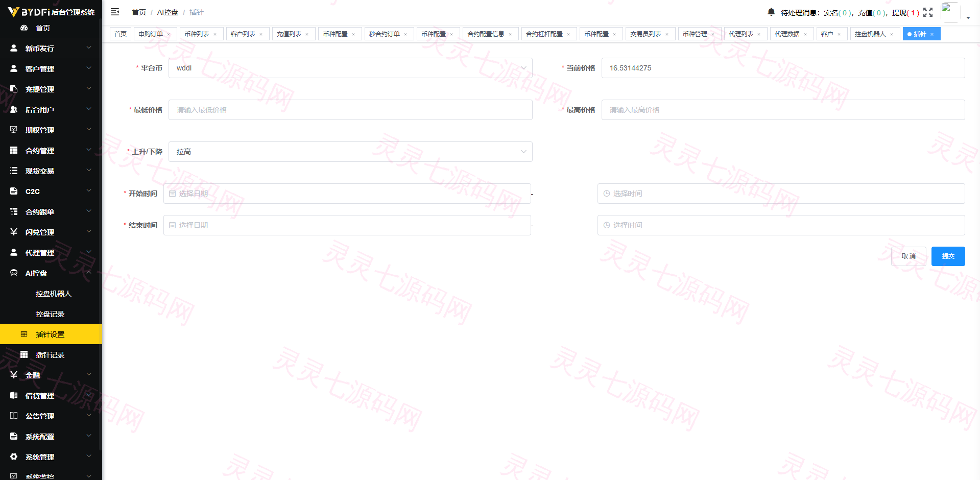
Task: Click the 取消 cancel button
Action: pyautogui.click(x=909, y=256)
